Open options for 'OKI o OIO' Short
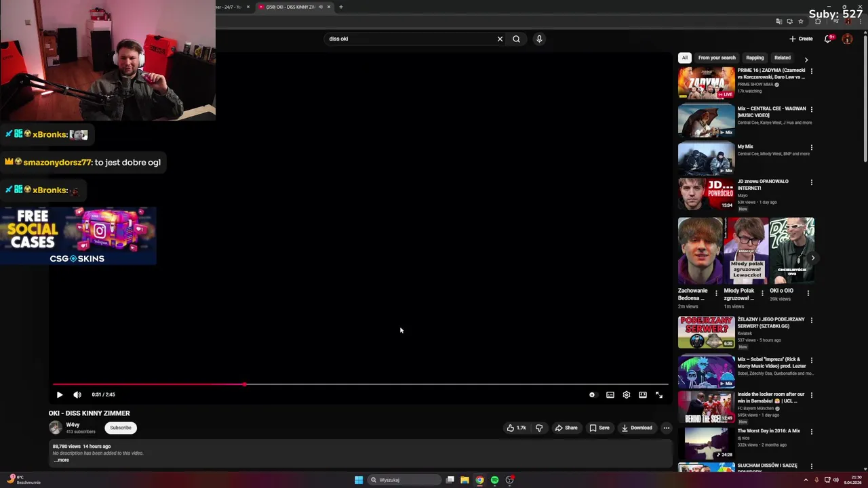The image size is (868, 488). 808,293
